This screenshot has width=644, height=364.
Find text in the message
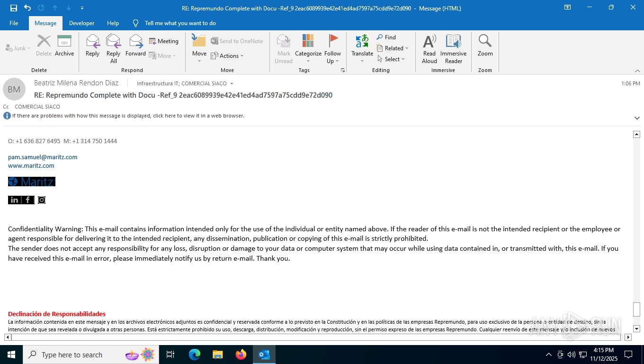click(x=386, y=37)
